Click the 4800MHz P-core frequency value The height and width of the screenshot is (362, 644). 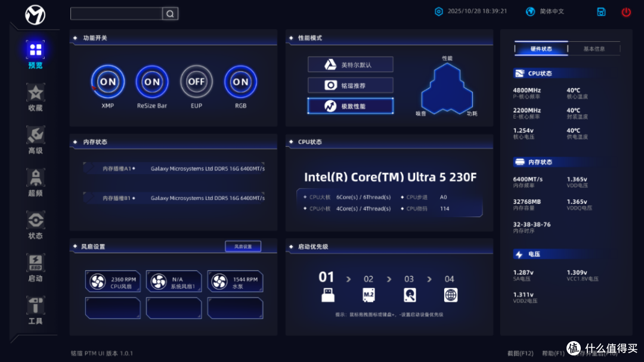click(x=527, y=91)
